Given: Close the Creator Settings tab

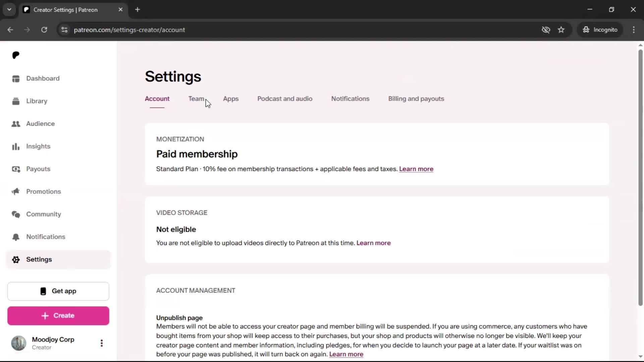Looking at the screenshot, I should click(121, 10).
